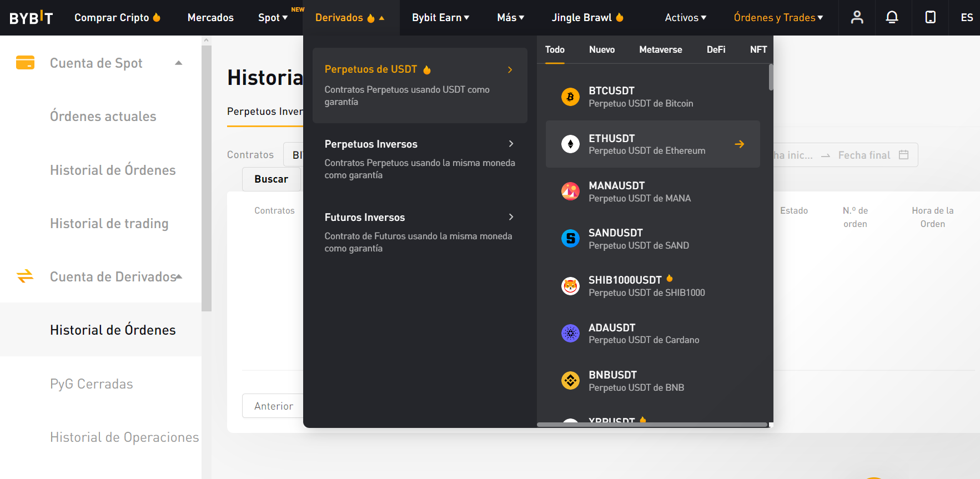The image size is (980, 479).
Task: Click the MANAUSDT coin icon
Action: point(570,191)
